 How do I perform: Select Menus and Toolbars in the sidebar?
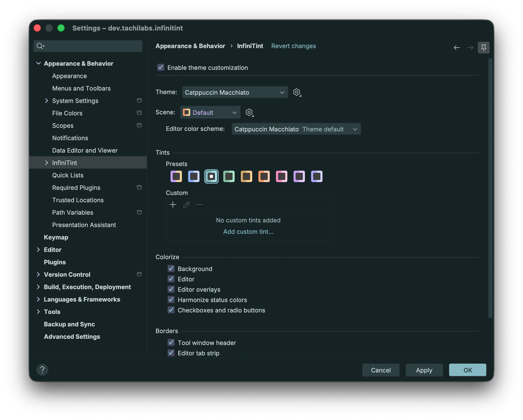tap(81, 88)
